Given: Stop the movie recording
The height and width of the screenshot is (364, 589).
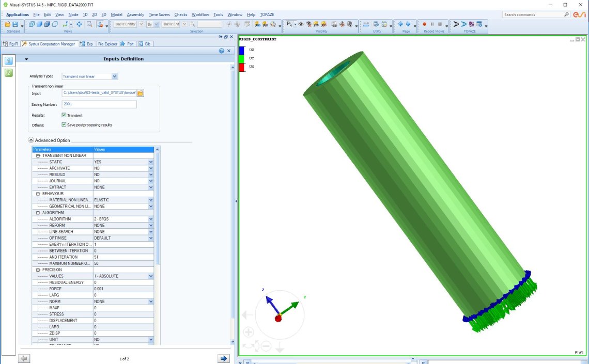Looking at the screenshot, I should [x=440, y=24].
